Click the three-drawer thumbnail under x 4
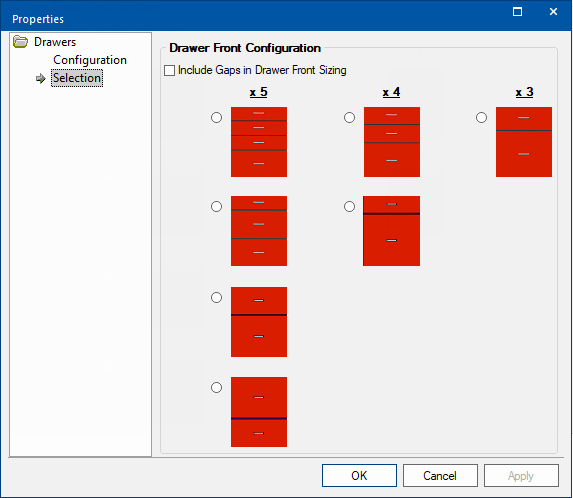Viewport: 573px width, 498px height. pos(392,142)
